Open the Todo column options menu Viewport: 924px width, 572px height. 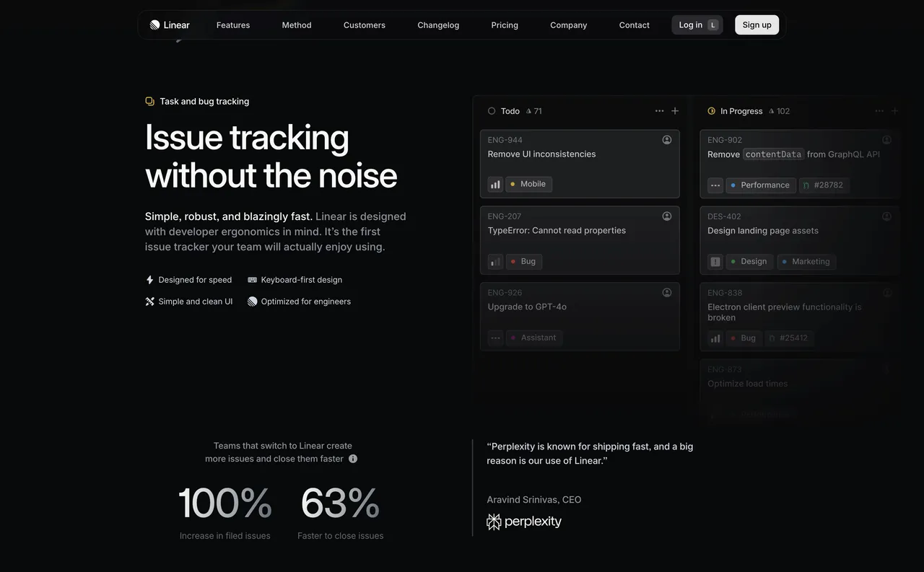pos(659,110)
